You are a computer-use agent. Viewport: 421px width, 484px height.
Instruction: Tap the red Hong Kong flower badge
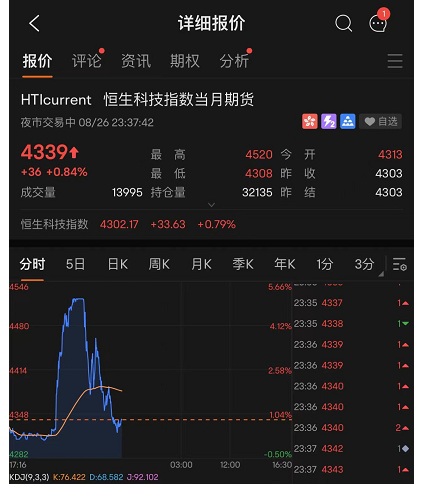tap(310, 121)
